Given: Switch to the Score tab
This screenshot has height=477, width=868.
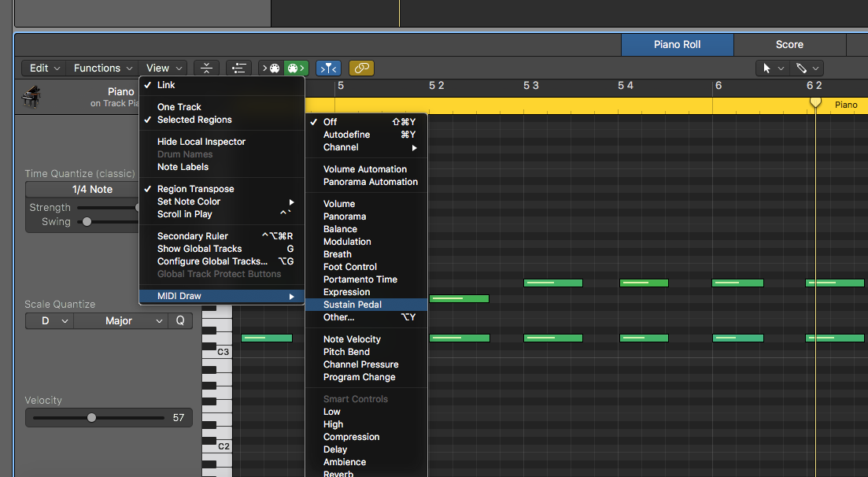Looking at the screenshot, I should click(x=790, y=44).
